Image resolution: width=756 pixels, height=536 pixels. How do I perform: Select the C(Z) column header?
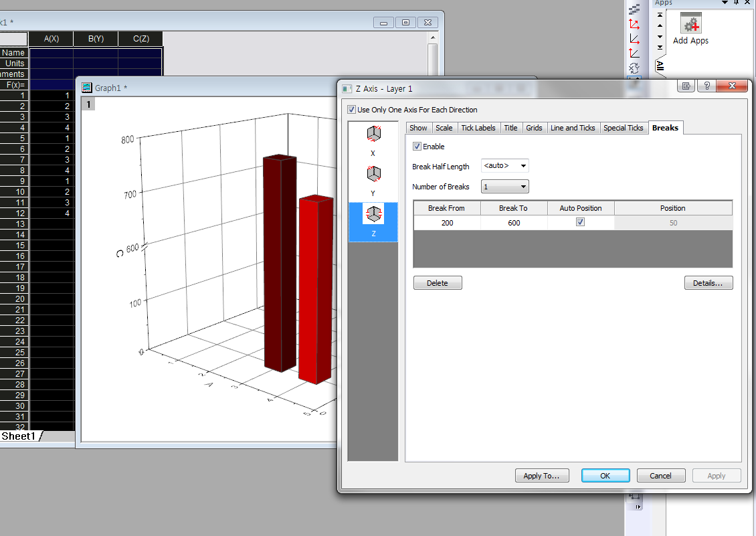coord(140,39)
